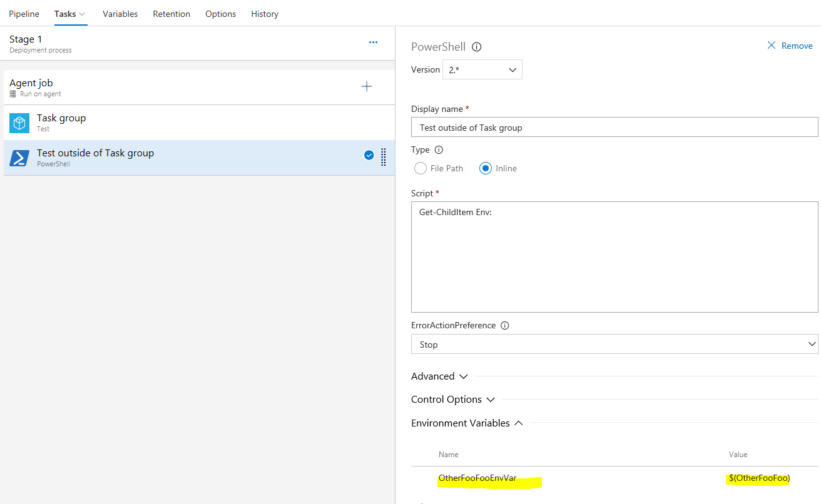Select the File Path radio button
The height and width of the screenshot is (504, 821).
420,168
